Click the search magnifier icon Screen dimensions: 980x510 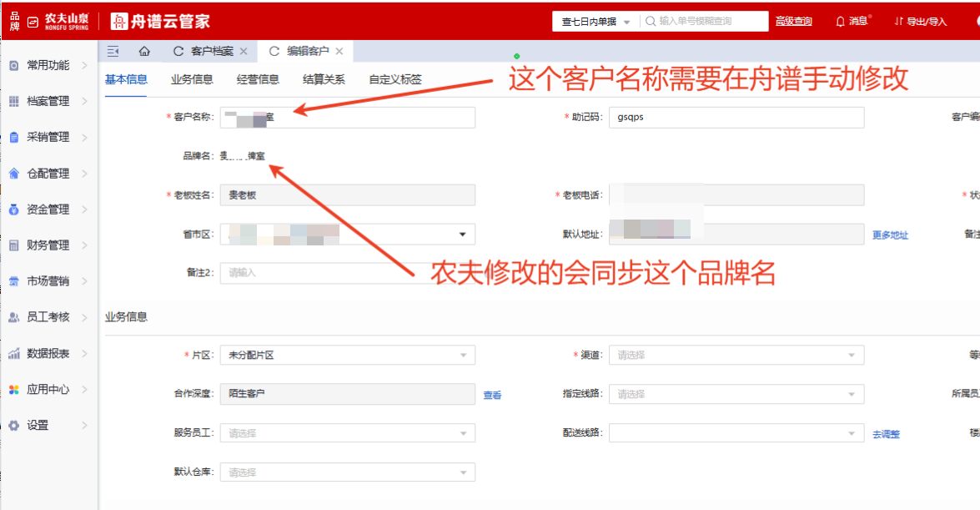(x=650, y=22)
